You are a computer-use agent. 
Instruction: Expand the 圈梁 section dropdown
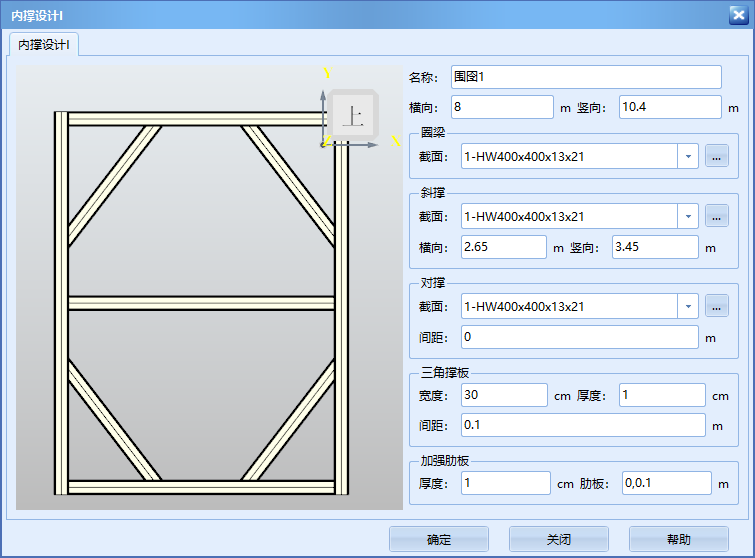click(687, 156)
